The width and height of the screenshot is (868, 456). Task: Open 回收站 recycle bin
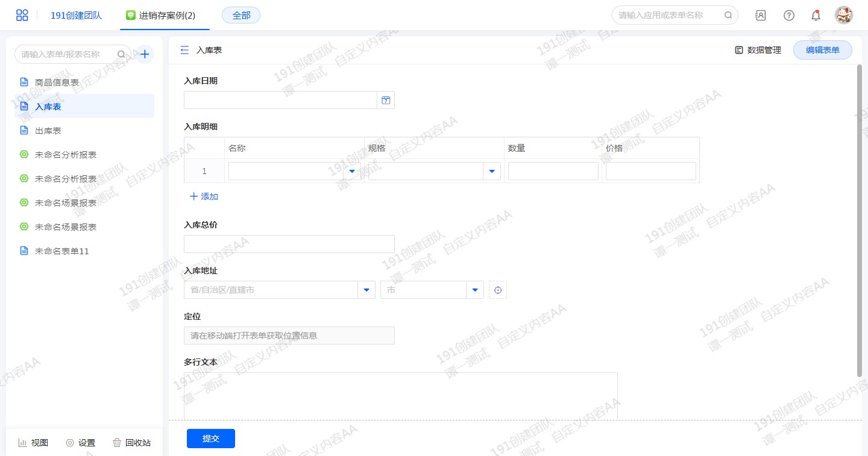[131, 443]
